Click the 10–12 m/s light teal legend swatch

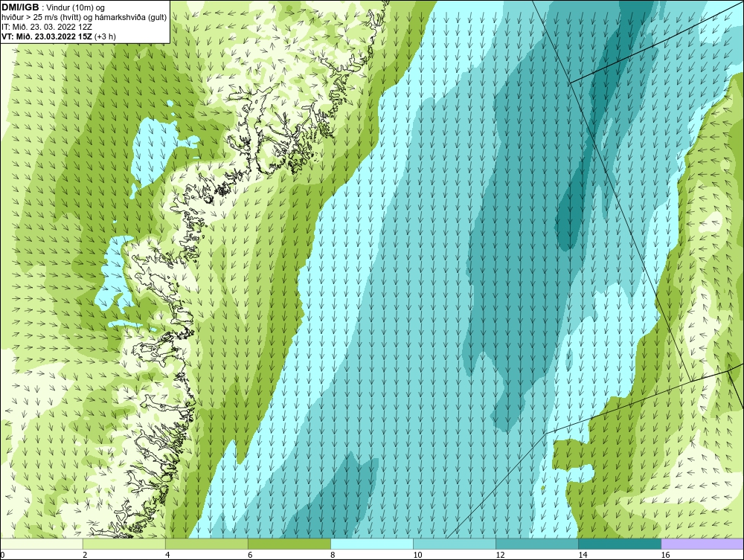(455, 544)
